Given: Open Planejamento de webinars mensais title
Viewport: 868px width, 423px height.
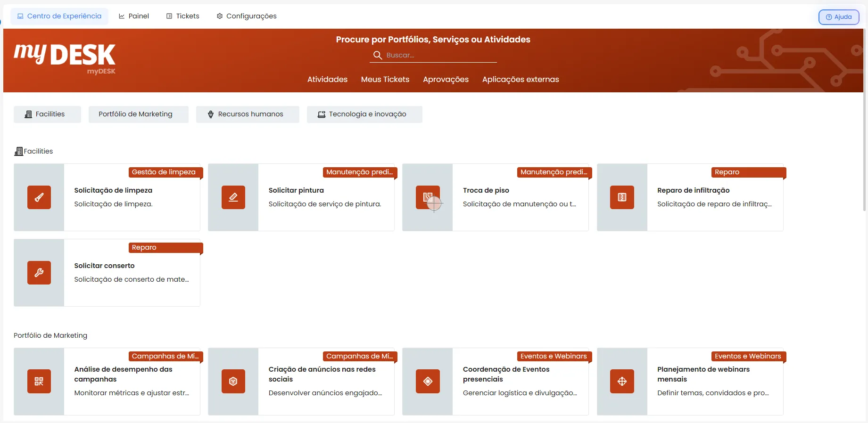Looking at the screenshot, I should click(x=703, y=374).
